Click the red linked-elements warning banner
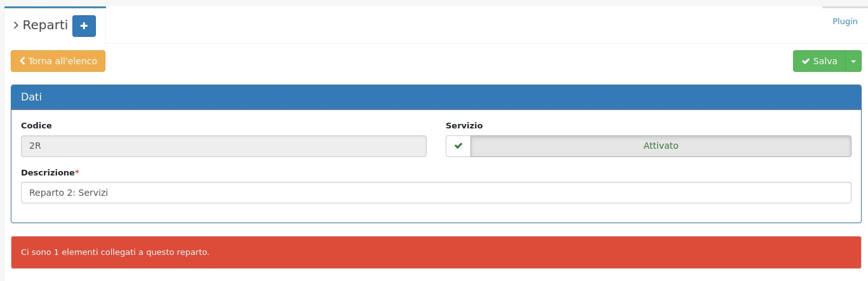Screen dimensions: 868x281 436,252
